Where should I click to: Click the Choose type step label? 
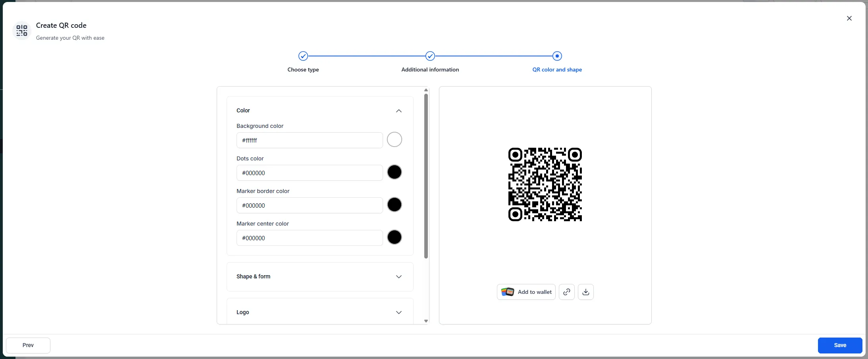[303, 69]
